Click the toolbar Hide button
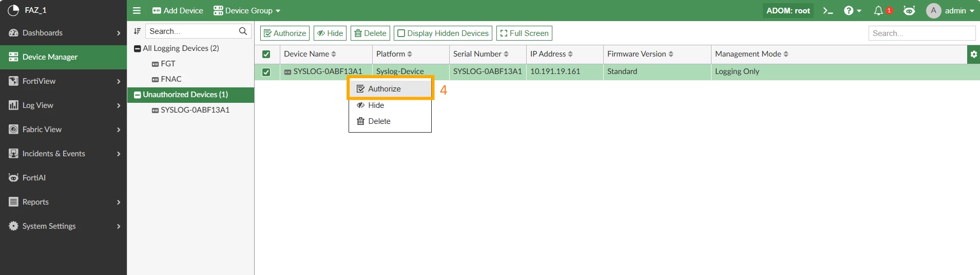Screen dimensions: 980x275 click(330, 33)
